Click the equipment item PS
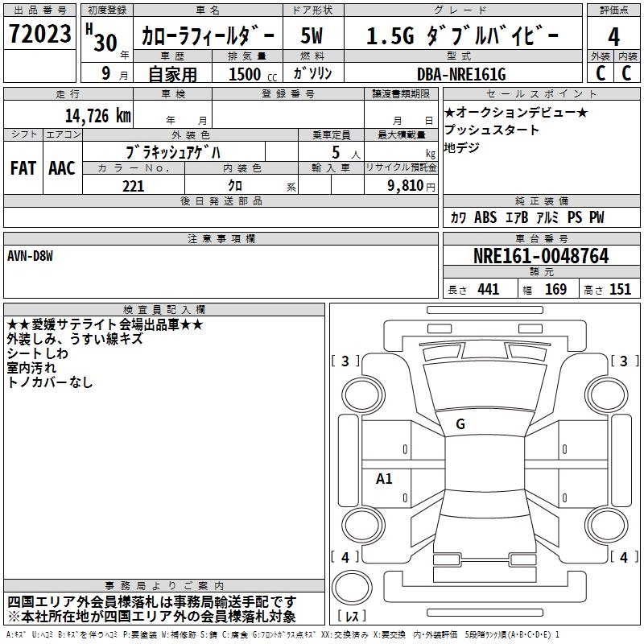The image size is (644, 644). [x=575, y=217]
